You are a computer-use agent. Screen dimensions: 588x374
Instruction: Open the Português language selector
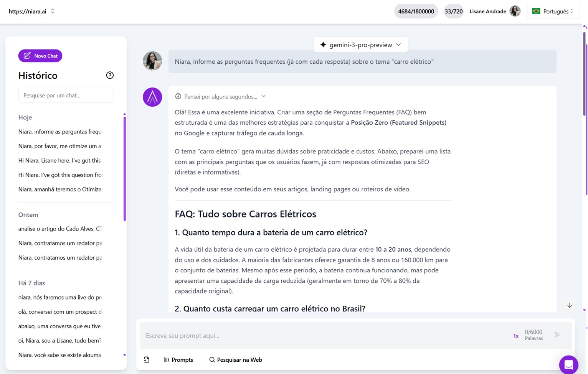[553, 11]
